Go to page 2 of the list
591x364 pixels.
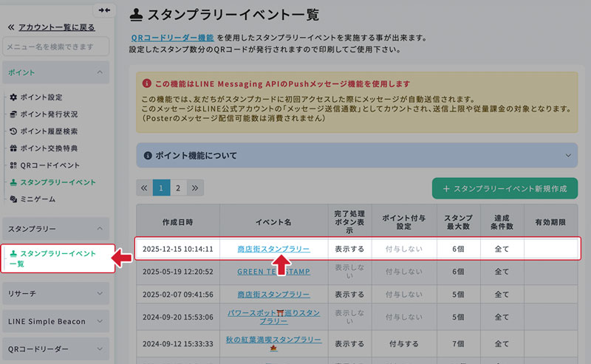pos(178,188)
